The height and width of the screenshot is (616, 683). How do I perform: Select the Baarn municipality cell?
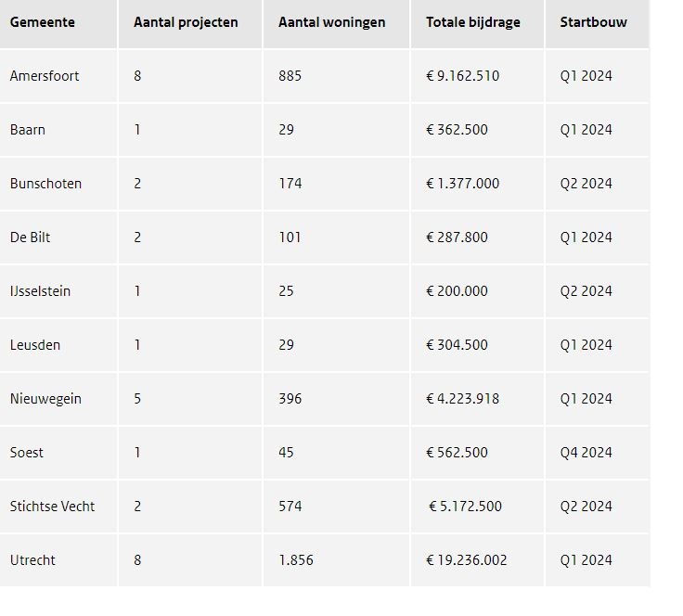click(28, 130)
